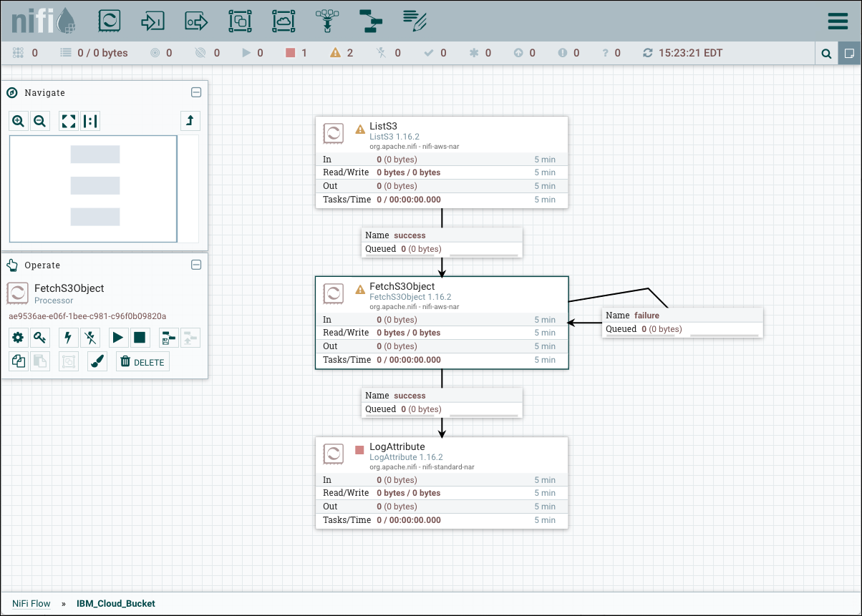This screenshot has height=616, width=862.
Task: Collapse the Operate panel
Action: click(196, 265)
